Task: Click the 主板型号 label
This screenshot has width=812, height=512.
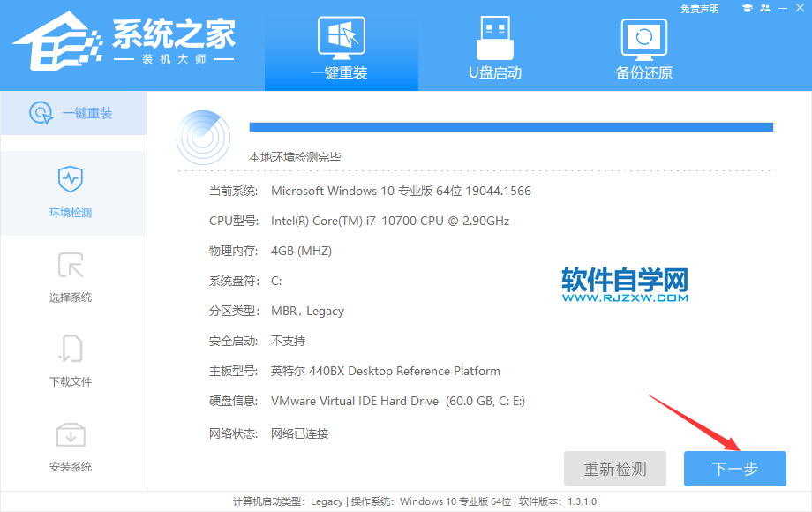Action: [x=233, y=371]
